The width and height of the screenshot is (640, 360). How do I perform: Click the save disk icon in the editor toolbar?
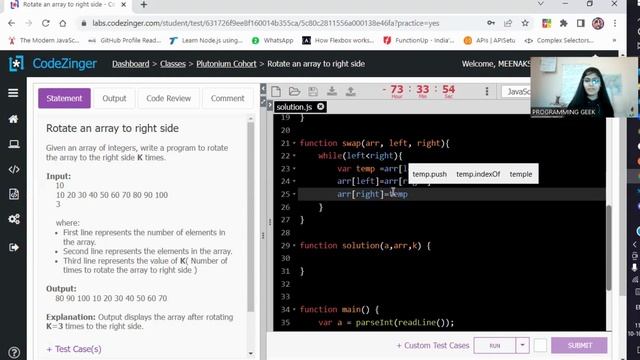(313, 91)
